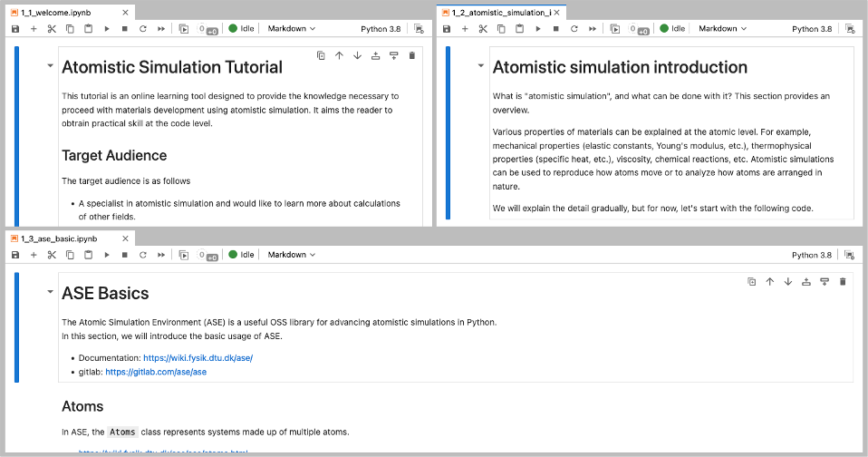Click Python 3.8 kernel name in 1_3_ase_basic
Viewport: 868px width, 457px height.
point(812,256)
